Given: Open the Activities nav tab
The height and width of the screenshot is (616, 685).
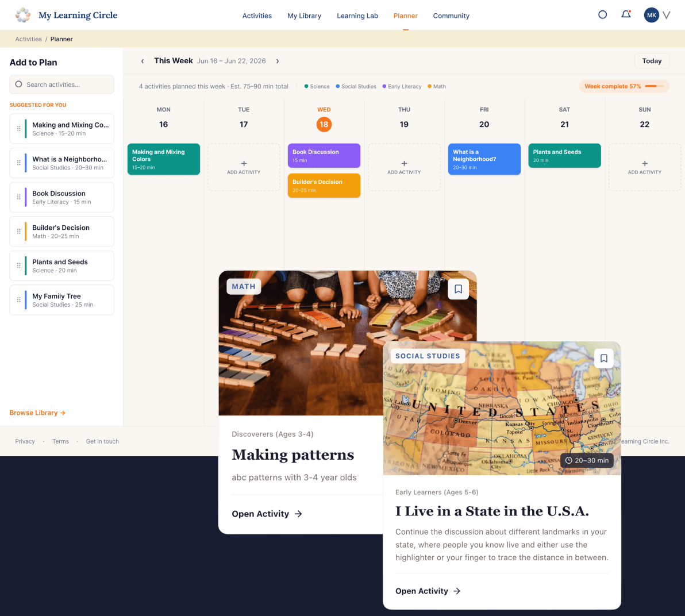Looking at the screenshot, I should click(x=257, y=16).
